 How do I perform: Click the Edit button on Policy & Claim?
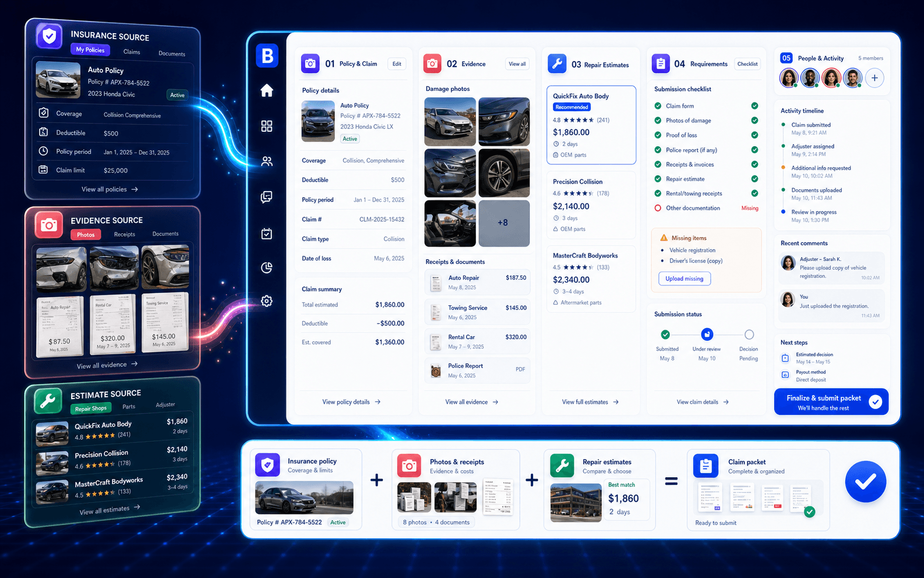pyautogui.click(x=397, y=64)
